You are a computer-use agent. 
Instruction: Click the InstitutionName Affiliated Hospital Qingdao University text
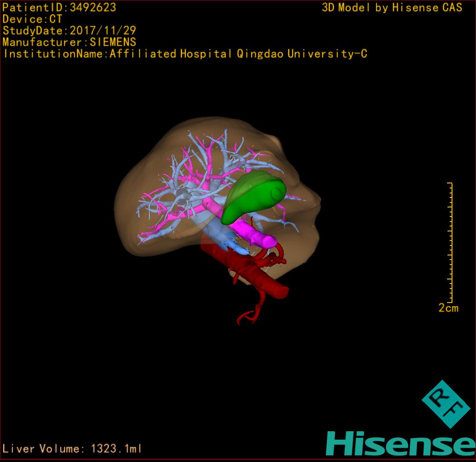pos(186,54)
